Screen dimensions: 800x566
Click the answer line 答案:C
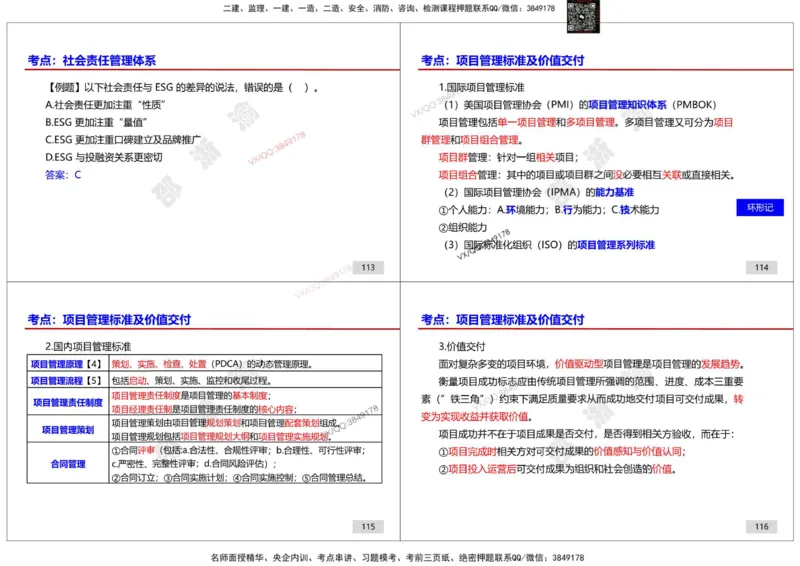tap(63, 175)
